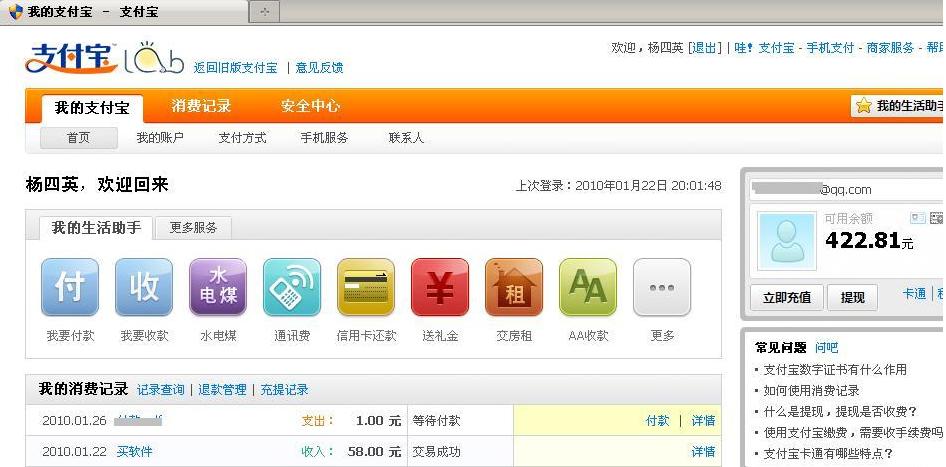Click the 上次登录 timestamp text
The image size is (946, 467).
tap(618, 186)
